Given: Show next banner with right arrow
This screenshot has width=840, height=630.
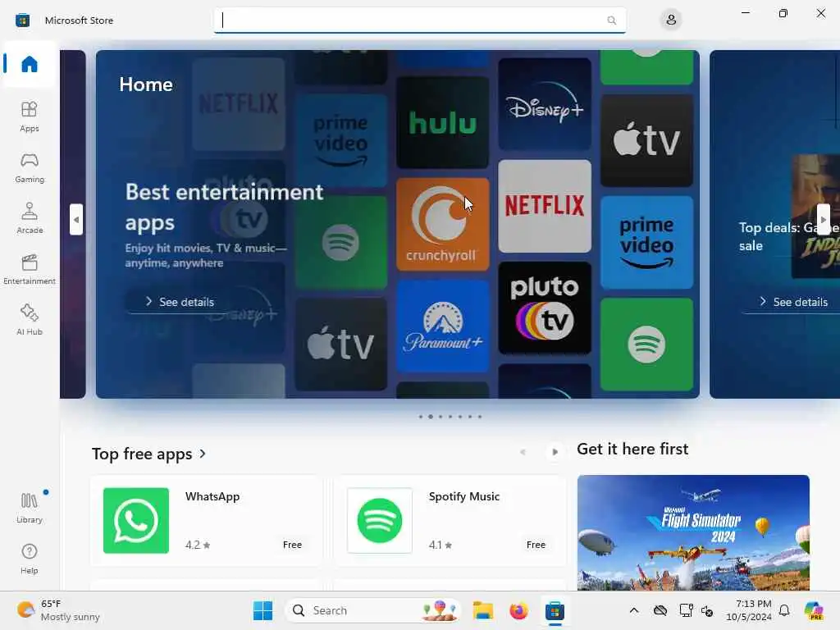Looking at the screenshot, I should pos(824,219).
